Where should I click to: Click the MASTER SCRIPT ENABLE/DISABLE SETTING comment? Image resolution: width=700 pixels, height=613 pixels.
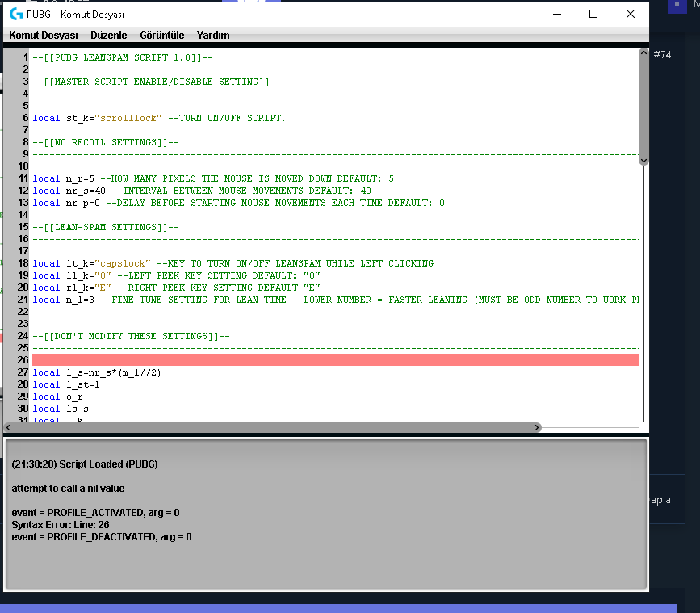157,82
